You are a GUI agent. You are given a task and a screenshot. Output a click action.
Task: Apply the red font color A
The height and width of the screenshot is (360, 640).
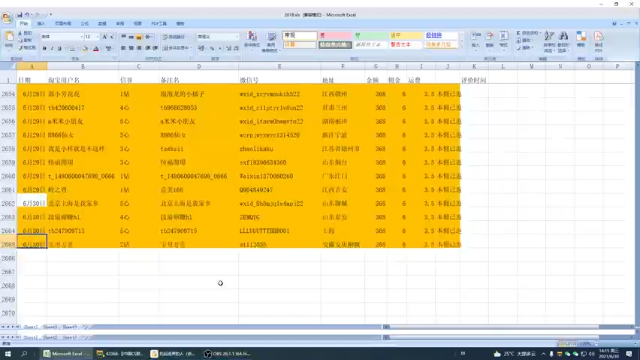click(x=96, y=49)
